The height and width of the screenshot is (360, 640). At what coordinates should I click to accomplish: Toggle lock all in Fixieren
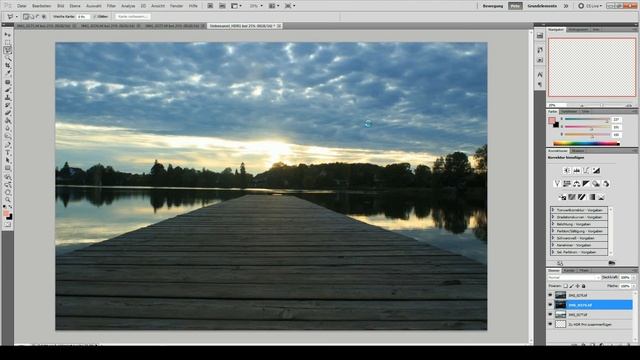(583, 286)
